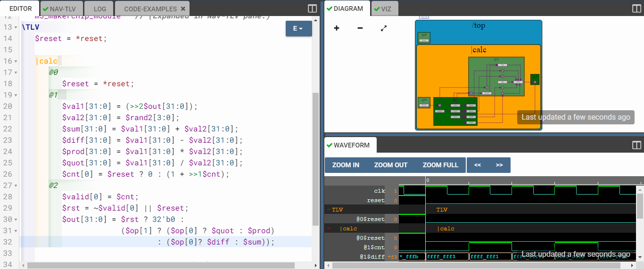Fold code at line 19
The height and width of the screenshot is (269, 644).
[x=16, y=95]
